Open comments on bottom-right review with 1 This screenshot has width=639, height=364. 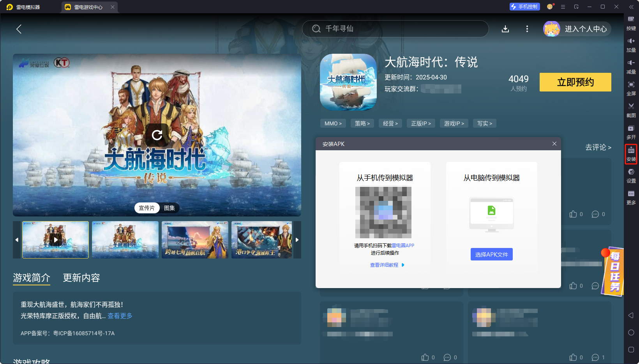click(x=595, y=357)
